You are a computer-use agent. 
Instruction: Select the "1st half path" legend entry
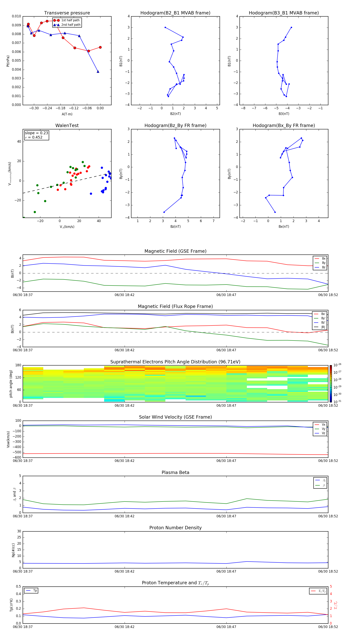[x=66, y=20]
